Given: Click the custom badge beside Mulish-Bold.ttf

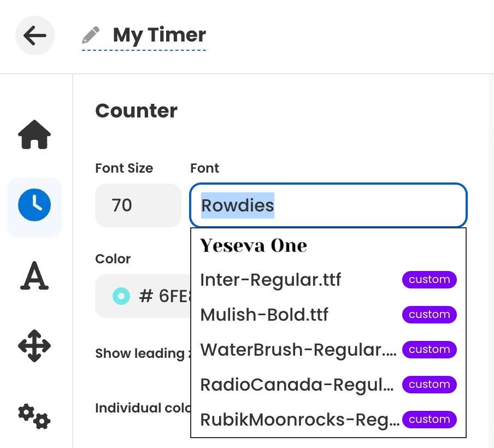Looking at the screenshot, I should point(429,314).
